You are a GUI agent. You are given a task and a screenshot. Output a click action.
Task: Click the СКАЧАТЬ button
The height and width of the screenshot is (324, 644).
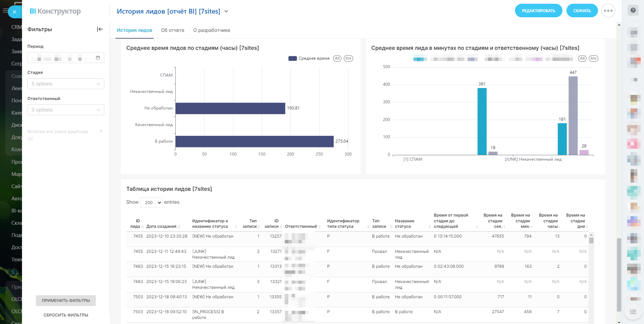[x=582, y=11]
